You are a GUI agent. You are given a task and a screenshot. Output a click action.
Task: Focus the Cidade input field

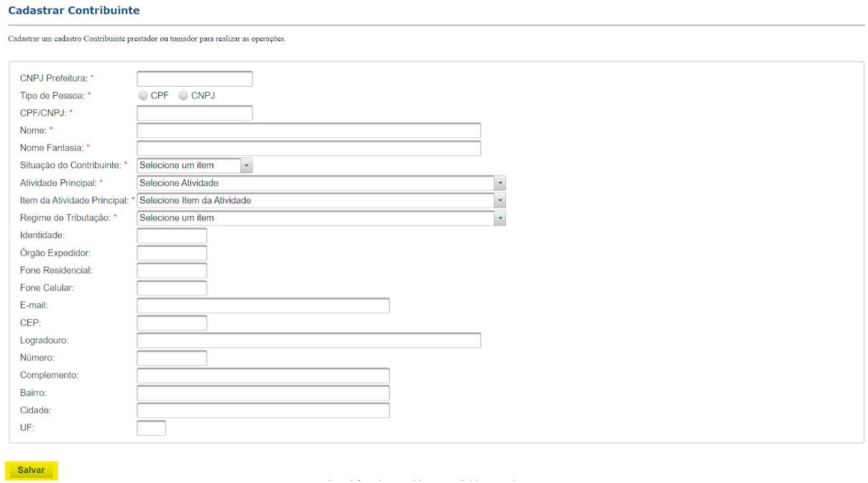click(263, 411)
